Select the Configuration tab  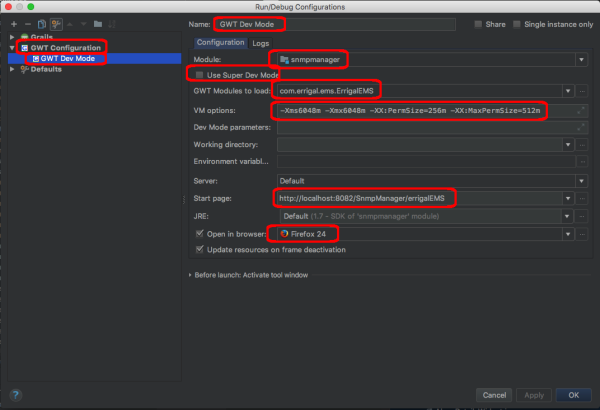coord(220,43)
